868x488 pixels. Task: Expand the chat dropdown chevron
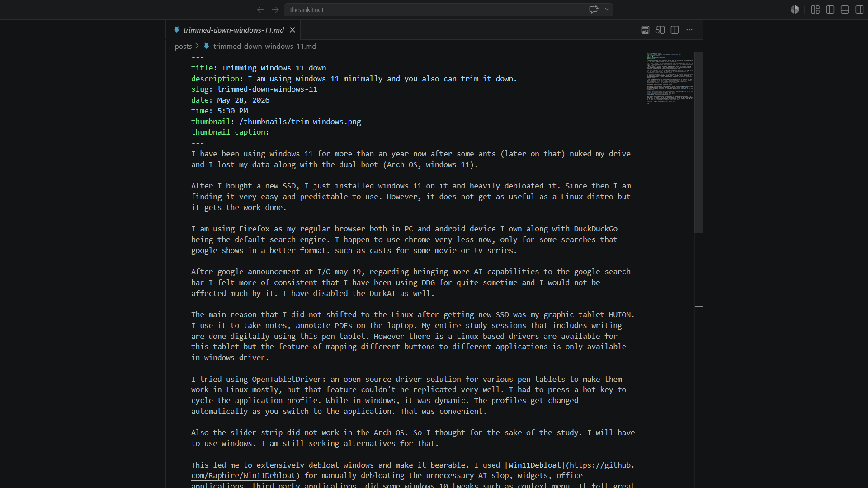[607, 9]
